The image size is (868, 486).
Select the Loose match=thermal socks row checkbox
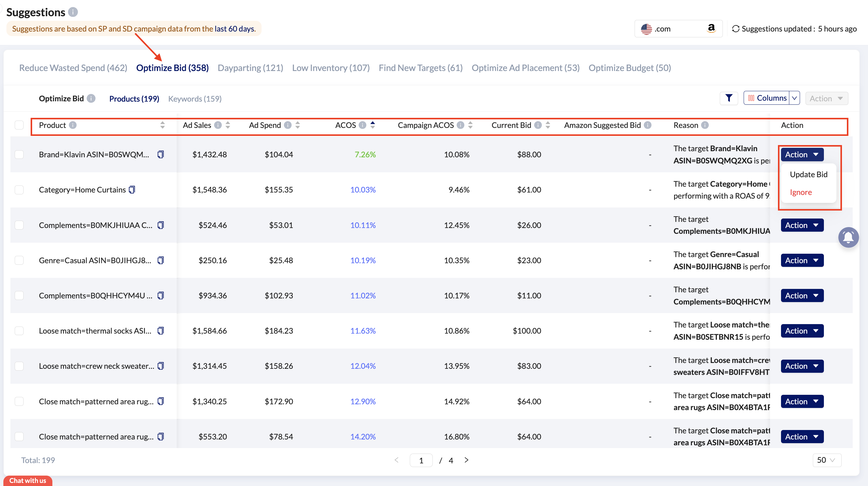(19, 331)
